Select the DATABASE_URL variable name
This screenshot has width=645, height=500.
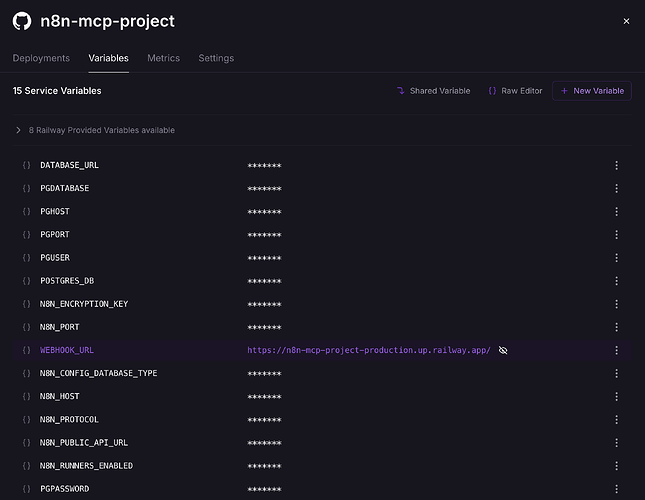point(69,165)
